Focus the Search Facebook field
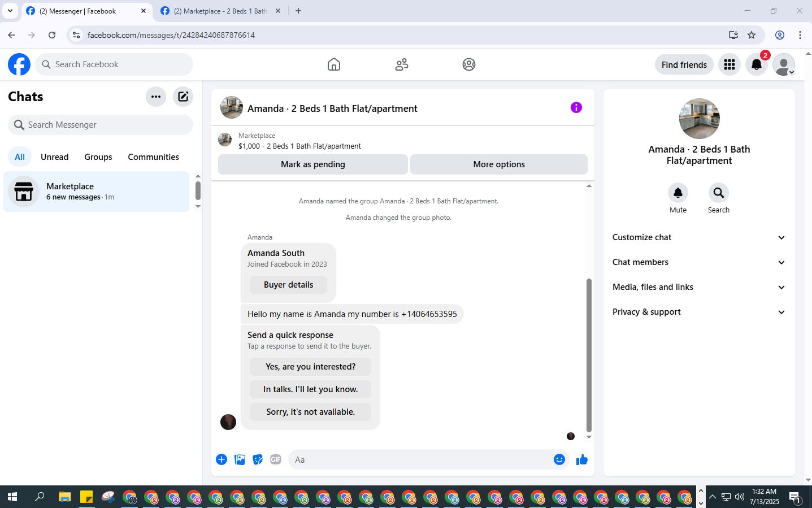Viewport: 812px width, 508px height. point(114,64)
